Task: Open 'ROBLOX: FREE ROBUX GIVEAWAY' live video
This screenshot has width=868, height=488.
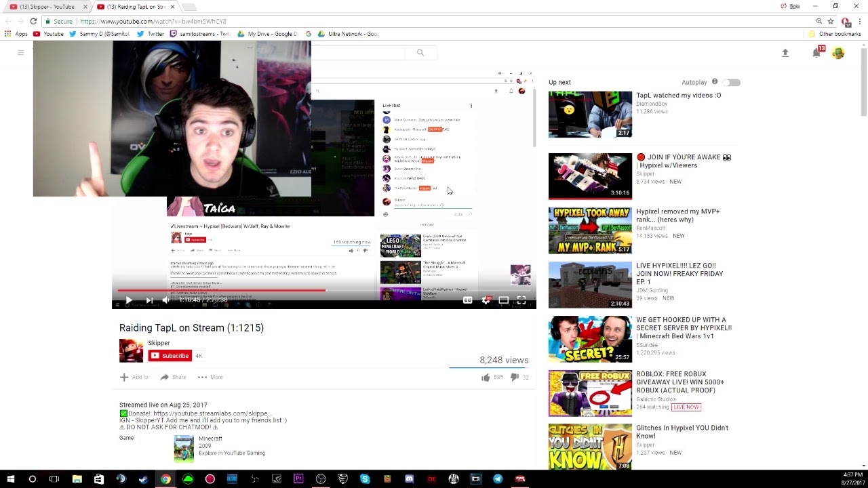Action: 680,382
